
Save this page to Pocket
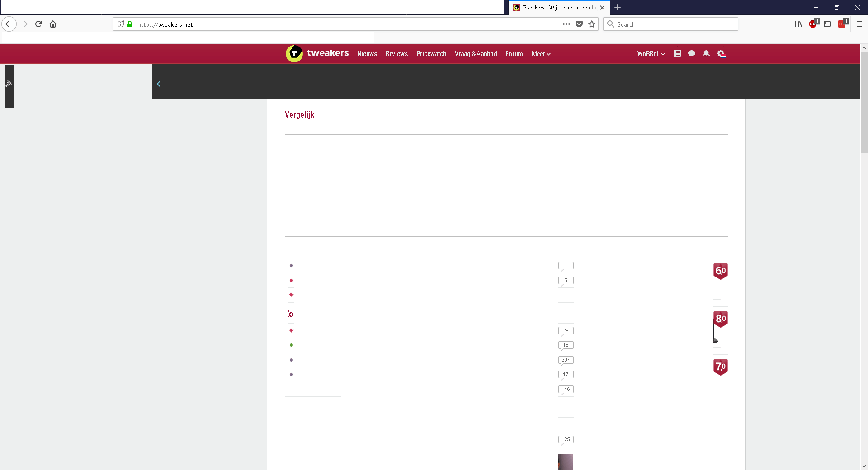coord(579,24)
